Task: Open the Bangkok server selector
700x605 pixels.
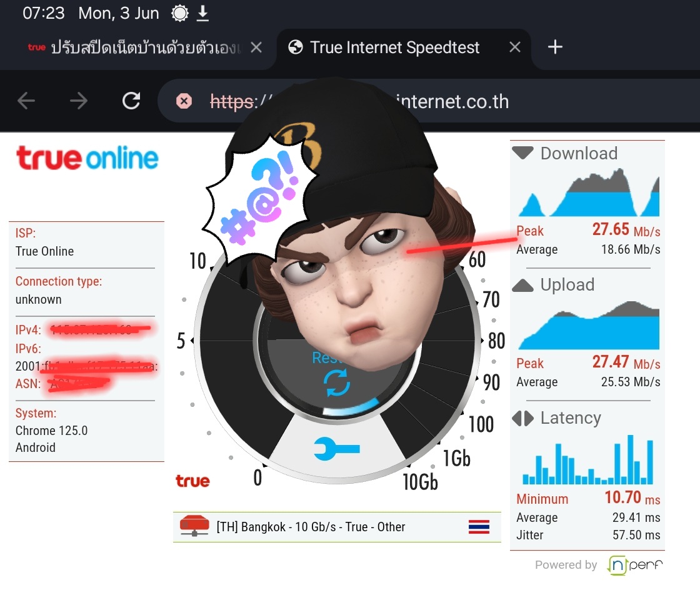Action: pyautogui.click(x=337, y=527)
